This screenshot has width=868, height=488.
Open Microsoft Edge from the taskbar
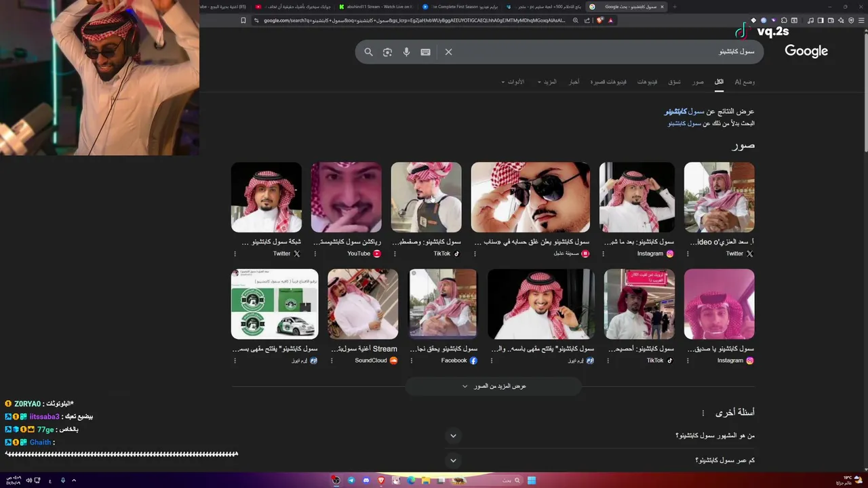[411, 481]
